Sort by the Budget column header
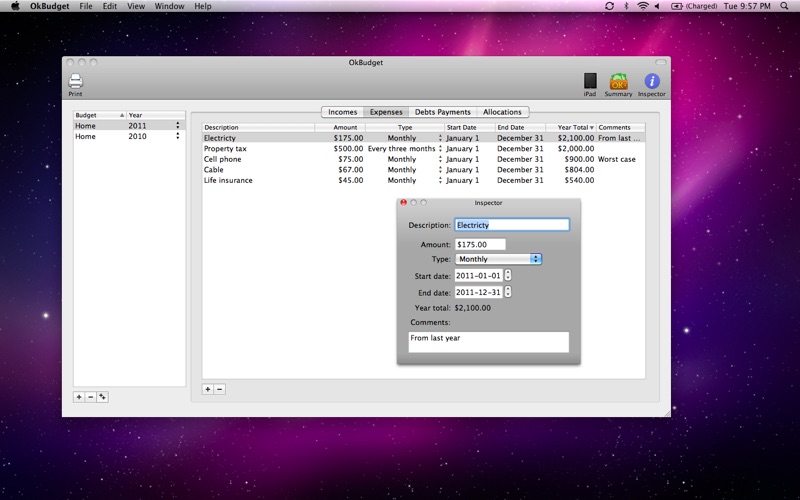 coord(99,115)
